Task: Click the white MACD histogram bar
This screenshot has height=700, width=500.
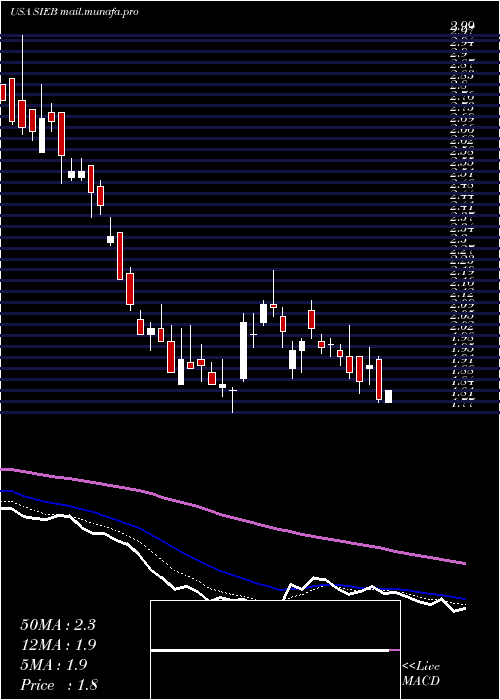Action: click(270, 650)
